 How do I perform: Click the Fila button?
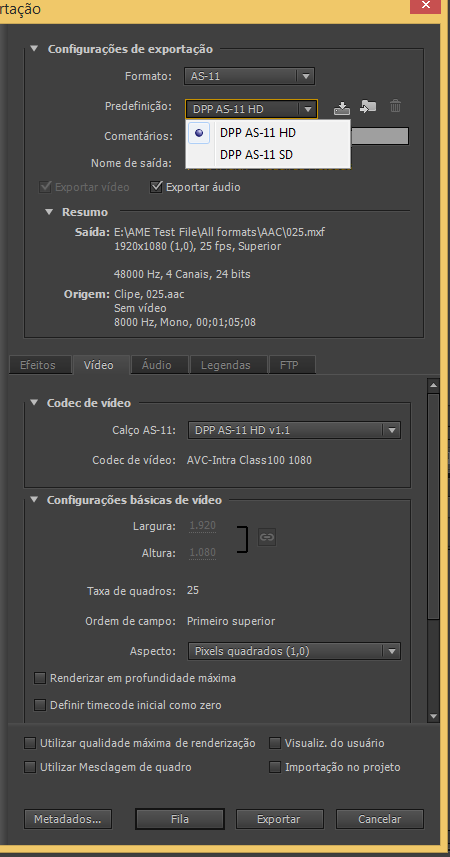(x=180, y=819)
